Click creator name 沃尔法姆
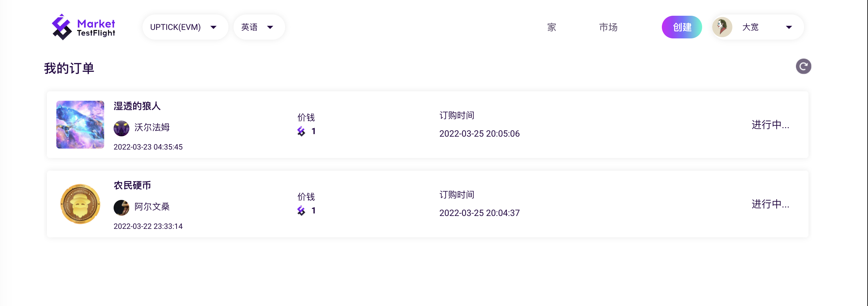Image resolution: width=868 pixels, height=306 pixels. point(152,127)
